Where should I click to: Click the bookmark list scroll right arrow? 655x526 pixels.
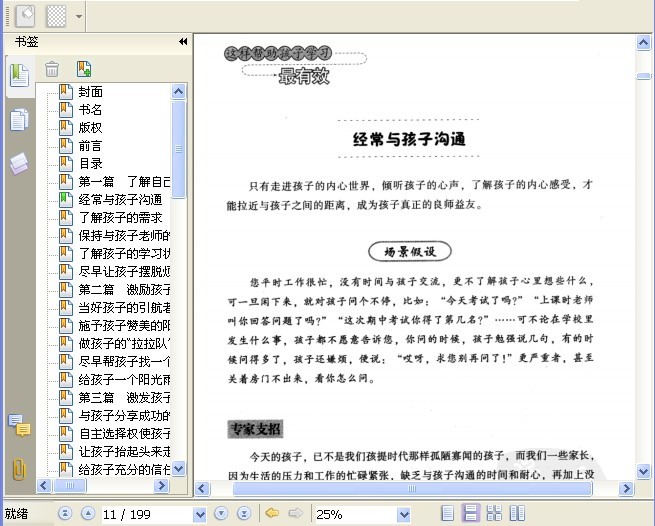[161, 485]
